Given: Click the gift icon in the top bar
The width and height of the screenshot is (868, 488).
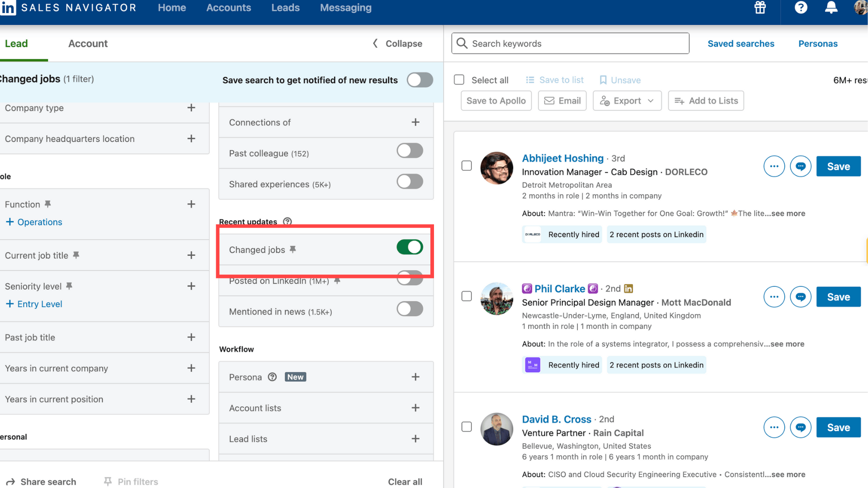Looking at the screenshot, I should tap(759, 8).
